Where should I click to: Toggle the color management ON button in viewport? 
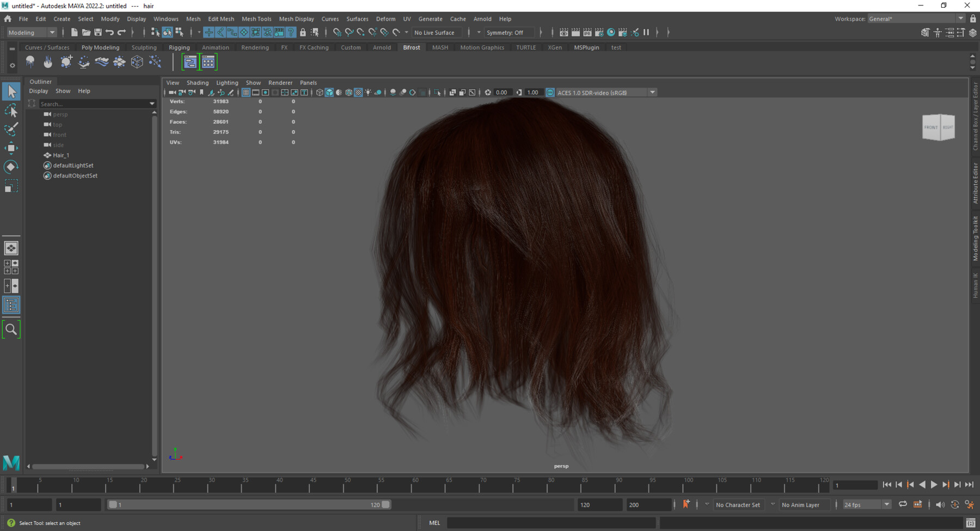click(x=550, y=93)
